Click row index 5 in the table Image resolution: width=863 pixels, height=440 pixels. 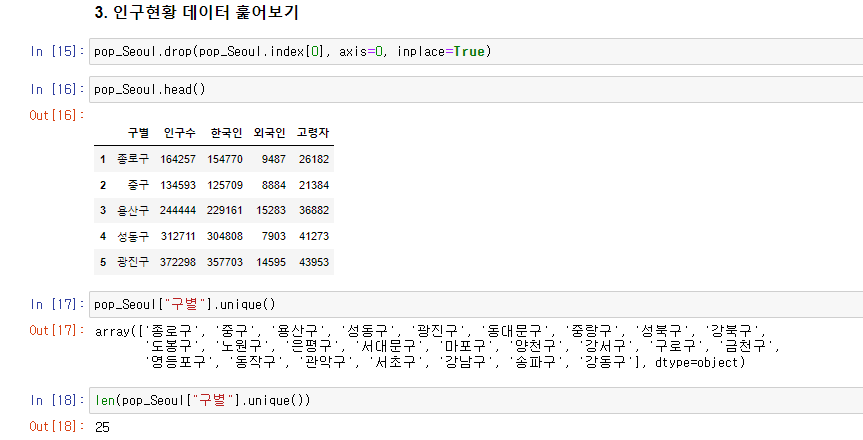click(102, 262)
